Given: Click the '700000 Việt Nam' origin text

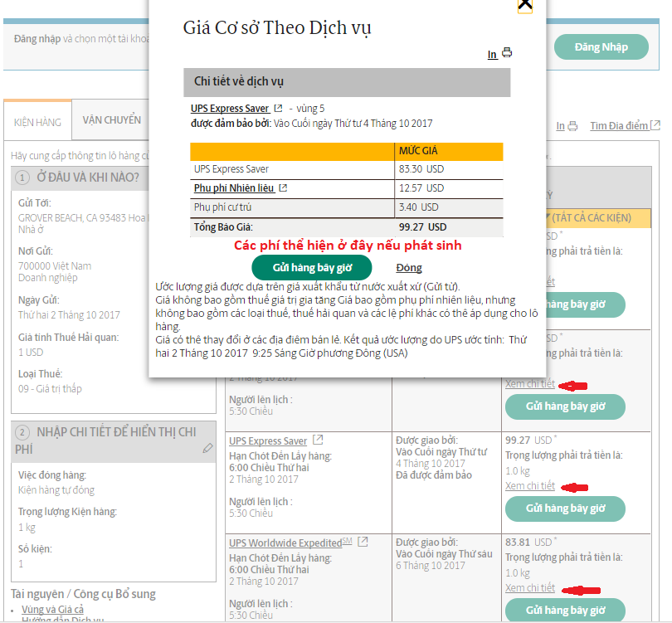Looking at the screenshot, I should point(55,266).
